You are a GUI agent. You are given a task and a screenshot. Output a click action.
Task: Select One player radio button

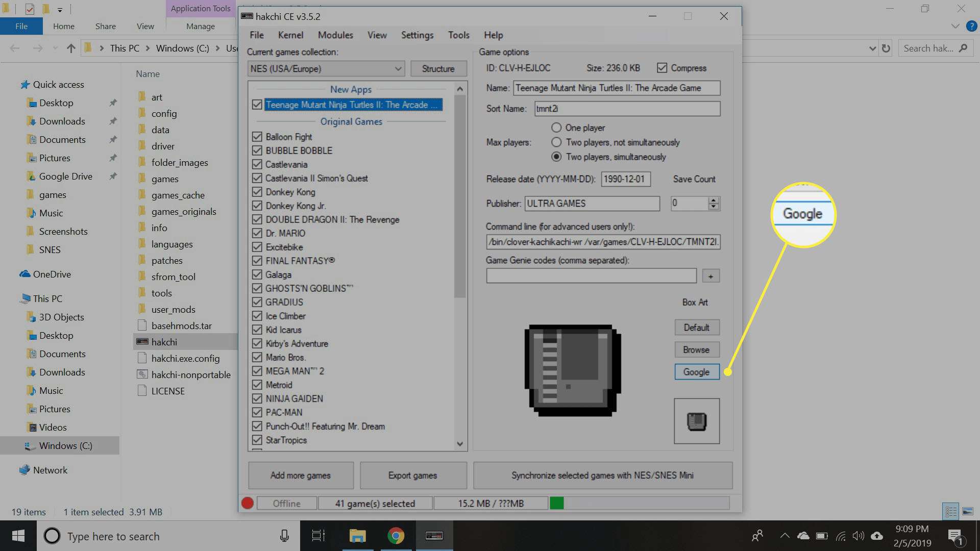pos(556,127)
